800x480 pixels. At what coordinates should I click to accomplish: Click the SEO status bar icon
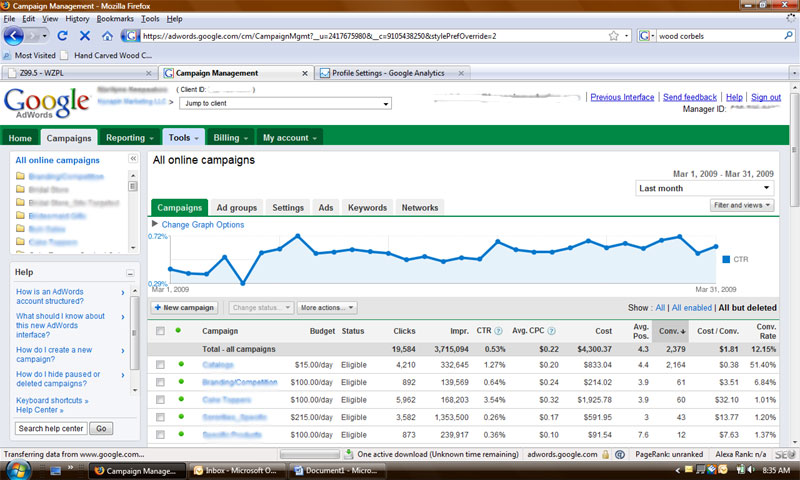click(785, 454)
